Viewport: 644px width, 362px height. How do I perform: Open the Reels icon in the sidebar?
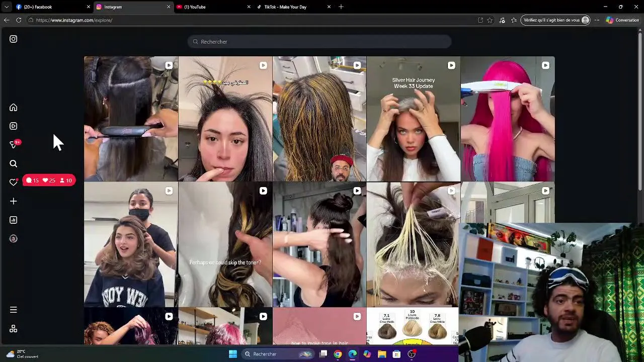pos(14,126)
